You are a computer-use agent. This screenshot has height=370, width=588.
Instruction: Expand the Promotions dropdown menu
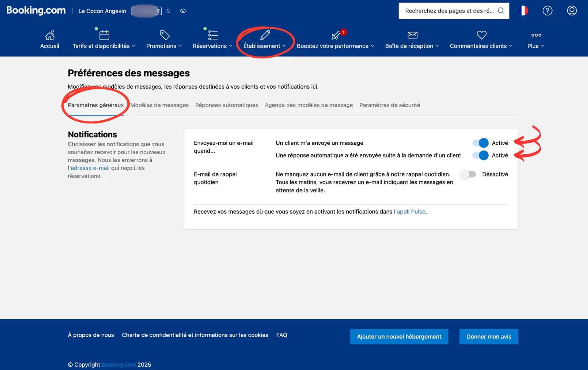(164, 46)
